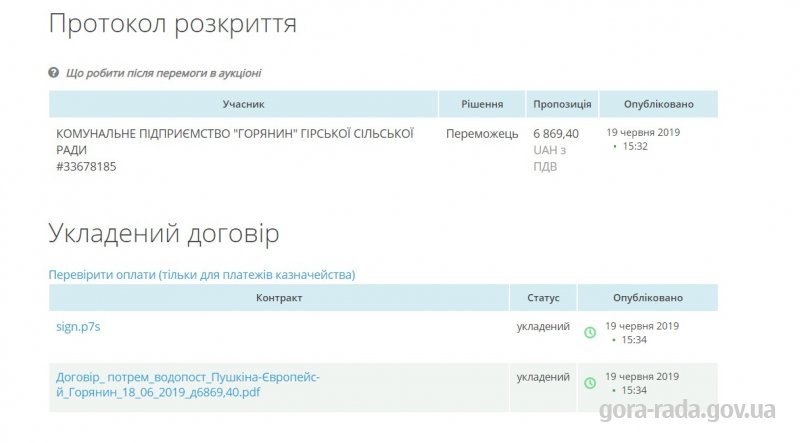Click 'укладений' status in Договір pdf row
800x443 pixels.
point(543,377)
